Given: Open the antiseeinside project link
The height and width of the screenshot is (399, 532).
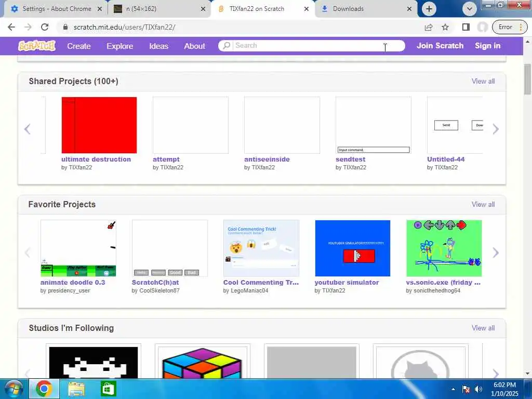Looking at the screenshot, I should (x=267, y=159).
